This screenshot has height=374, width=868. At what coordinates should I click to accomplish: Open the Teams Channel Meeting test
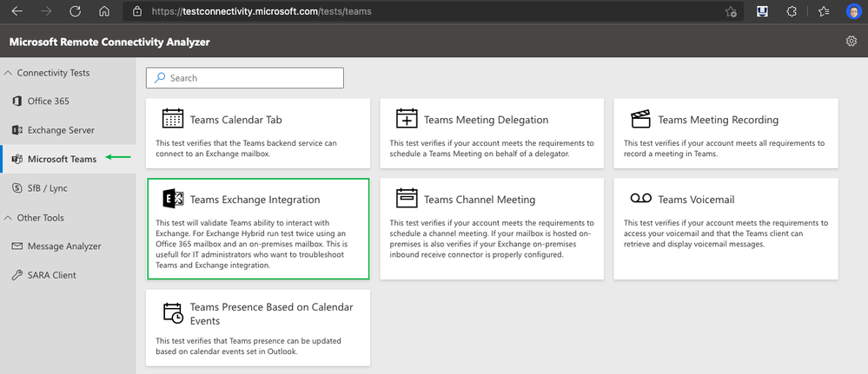(x=492, y=228)
